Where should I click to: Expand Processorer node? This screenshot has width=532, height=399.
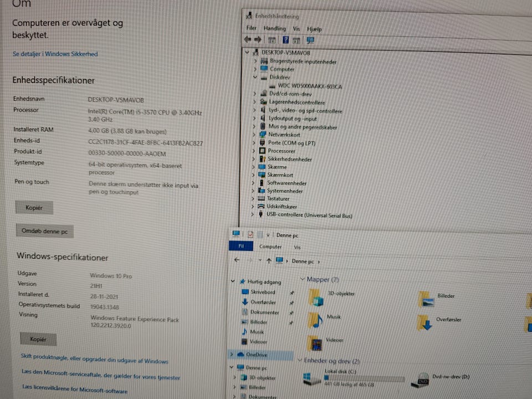click(x=253, y=151)
